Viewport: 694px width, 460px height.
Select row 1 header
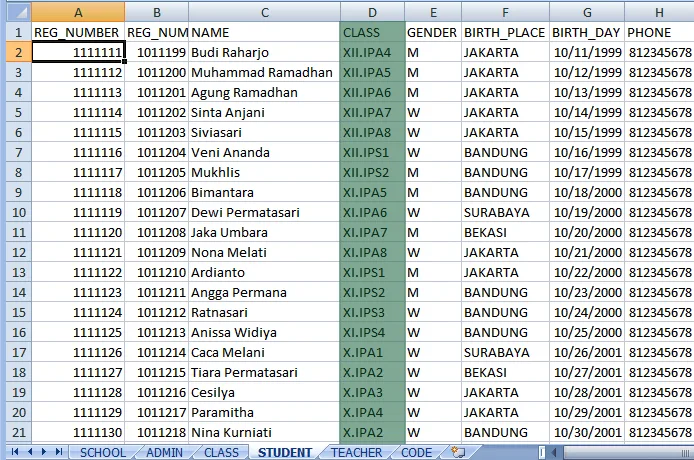click(x=18, y=32)
